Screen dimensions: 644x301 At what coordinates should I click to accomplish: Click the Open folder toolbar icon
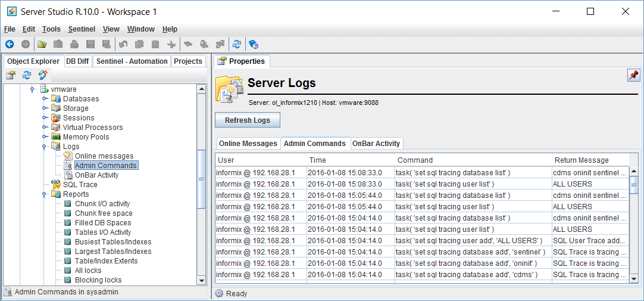[42, 44]
